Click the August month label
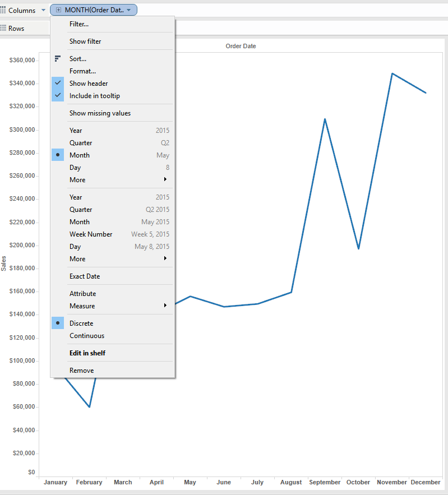Image resolution: width=448 pixels, height=495 pixels. [291, 482]
